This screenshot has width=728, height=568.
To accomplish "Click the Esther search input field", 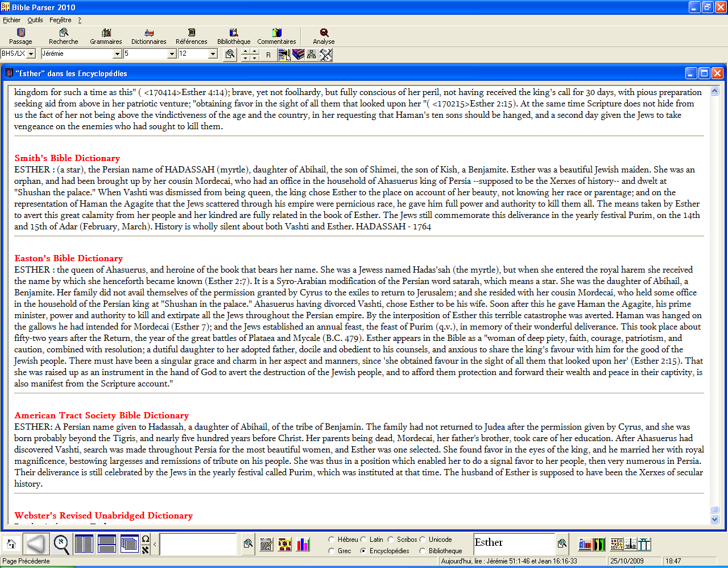I will coord(514,544).
